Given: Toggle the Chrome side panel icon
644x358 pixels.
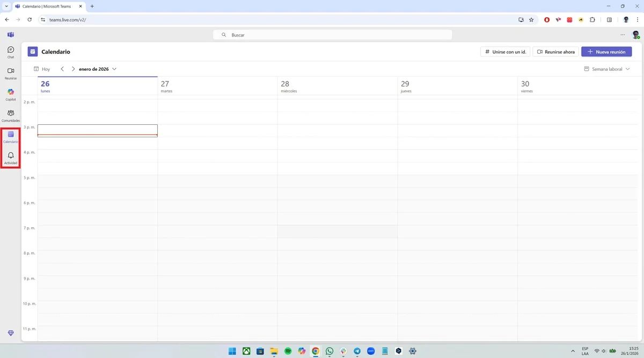Looking at the screenshot, I should (609, 20).
